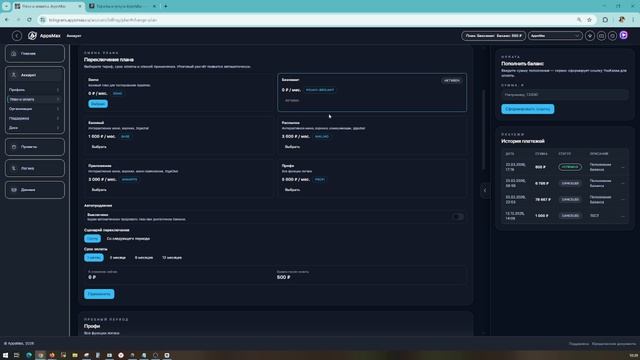Click the top-up amount input field
The image size is (640, 360).
[565, 95]
